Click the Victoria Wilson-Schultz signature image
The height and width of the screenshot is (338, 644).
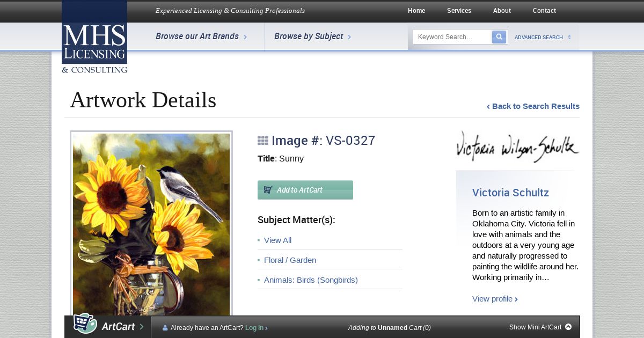[517, 146]
